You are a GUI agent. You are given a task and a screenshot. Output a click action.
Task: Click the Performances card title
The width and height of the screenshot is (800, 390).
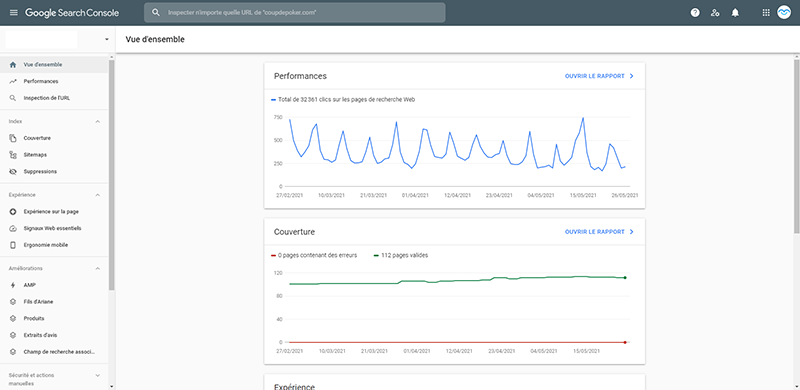[x=301, y=76]
